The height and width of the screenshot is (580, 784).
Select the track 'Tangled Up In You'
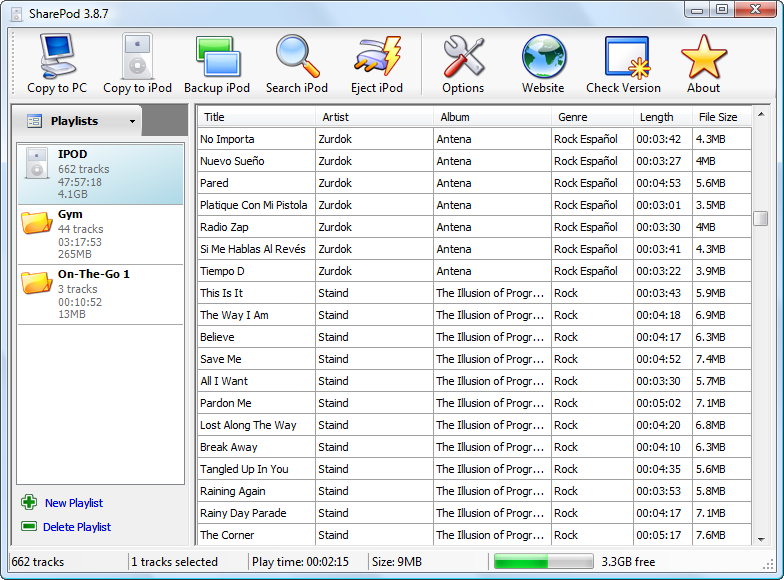474,469
